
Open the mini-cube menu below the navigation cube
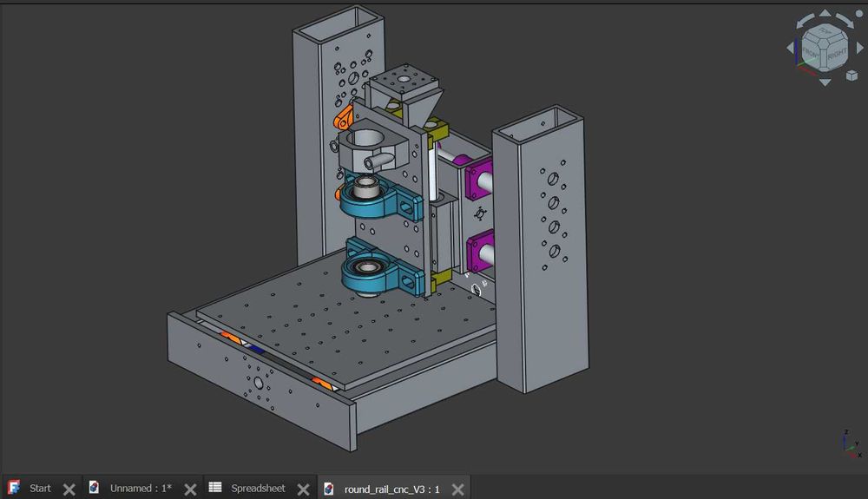point(852,76)
